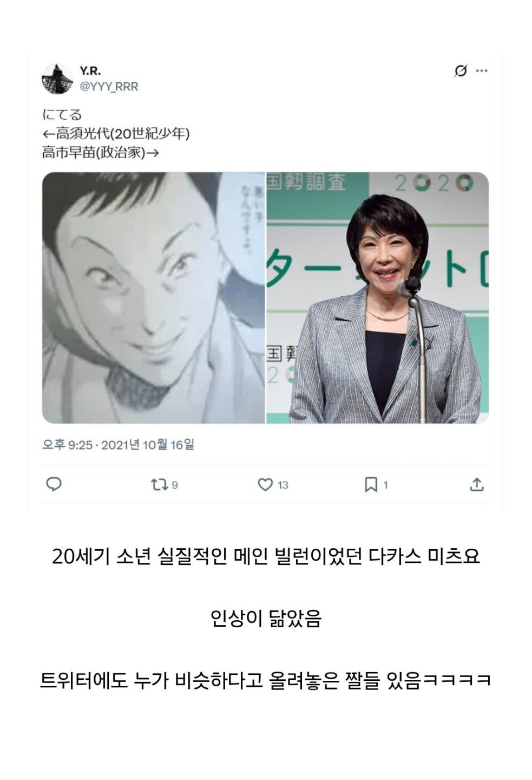Like the tweet with the heart icon
The width and height of the screenshot is (532, 780).
tap(265, 484)
